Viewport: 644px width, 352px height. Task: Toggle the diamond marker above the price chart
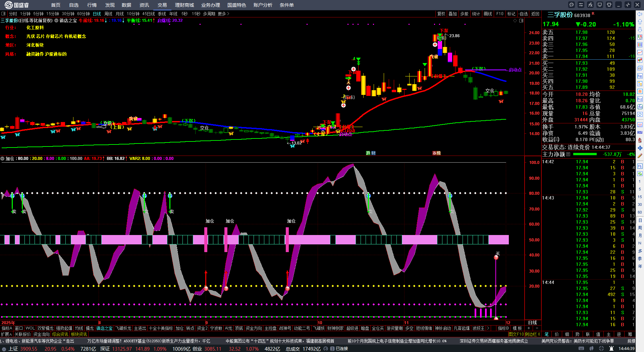(515, 21)
